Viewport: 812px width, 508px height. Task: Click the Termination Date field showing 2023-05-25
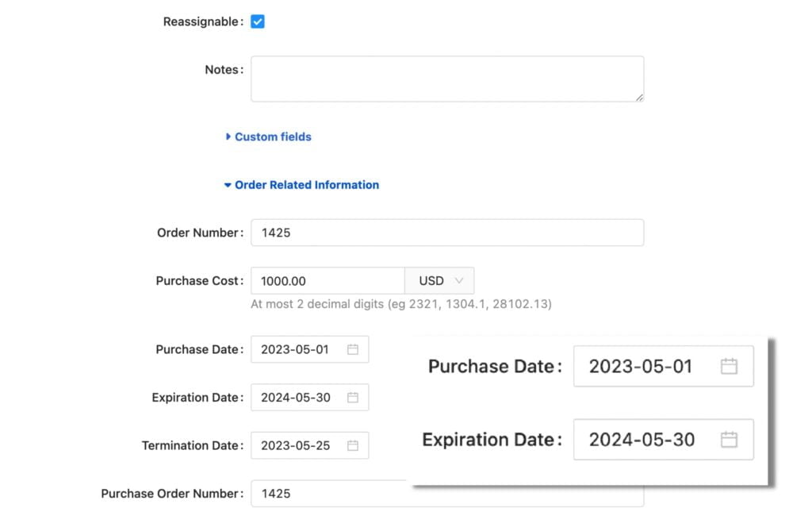coord(301,445)
